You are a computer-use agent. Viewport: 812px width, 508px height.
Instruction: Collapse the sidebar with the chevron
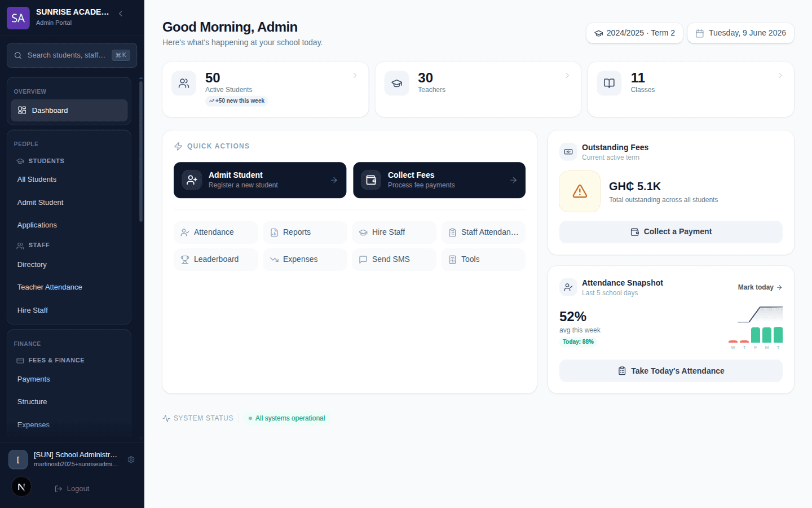click(x=121, y=14)
